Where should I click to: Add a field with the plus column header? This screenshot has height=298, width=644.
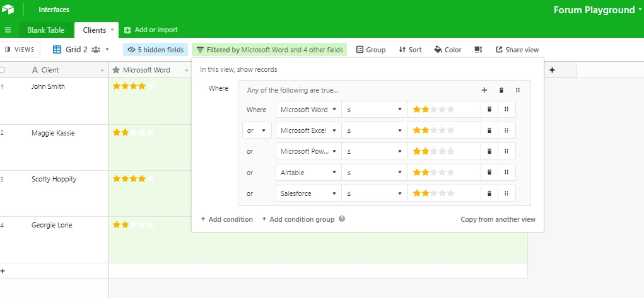[552, 70]
